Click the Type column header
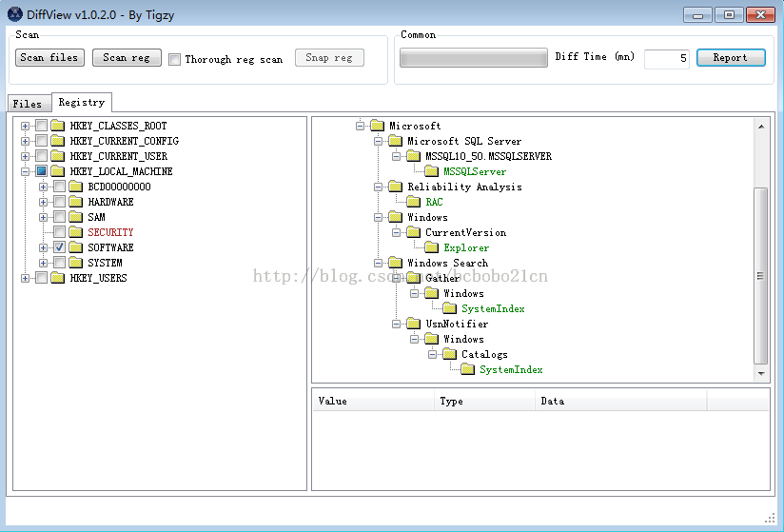The height and width of the screenshot is (532, 784). [x=484, y=401]
